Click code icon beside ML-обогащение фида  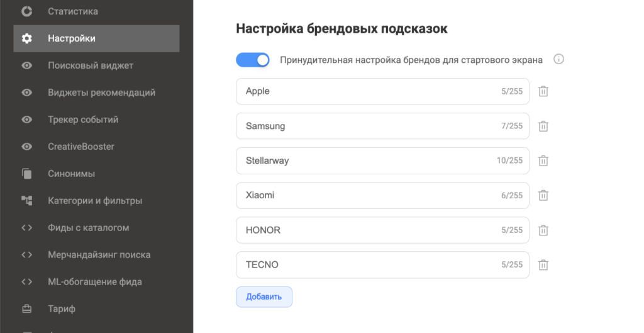(26, 281)
